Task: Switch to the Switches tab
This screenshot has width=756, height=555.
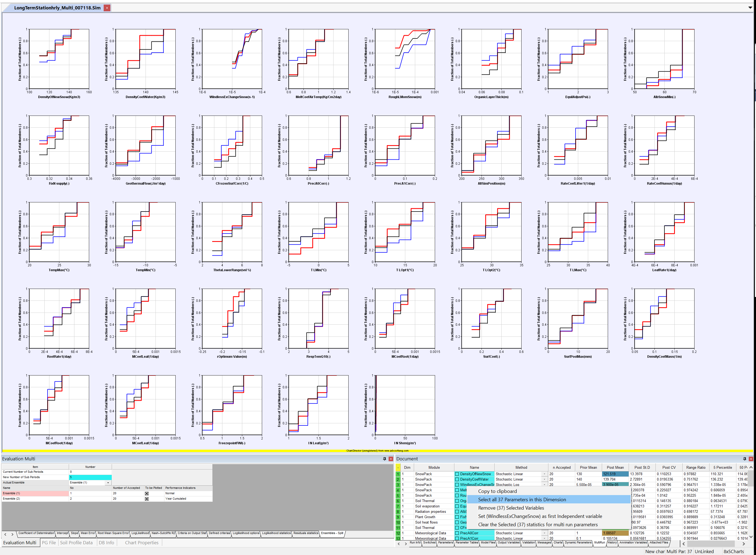Action: pyautogui.click(x=429, y=543)
